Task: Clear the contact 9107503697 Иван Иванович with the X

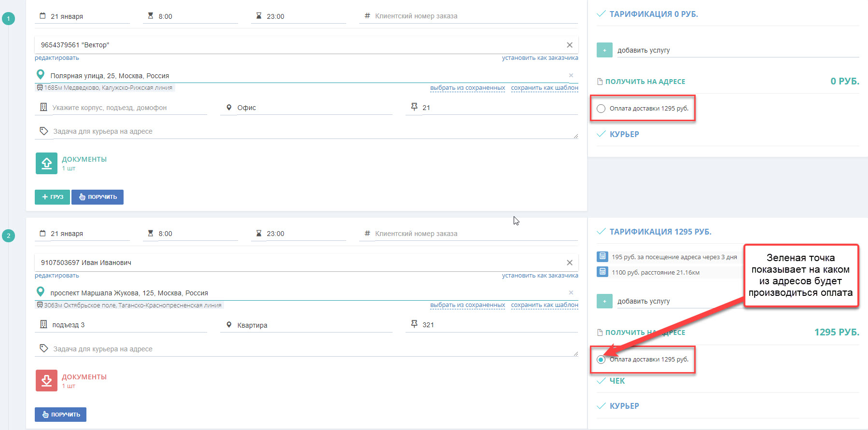Action: click(x=570, y=263)
